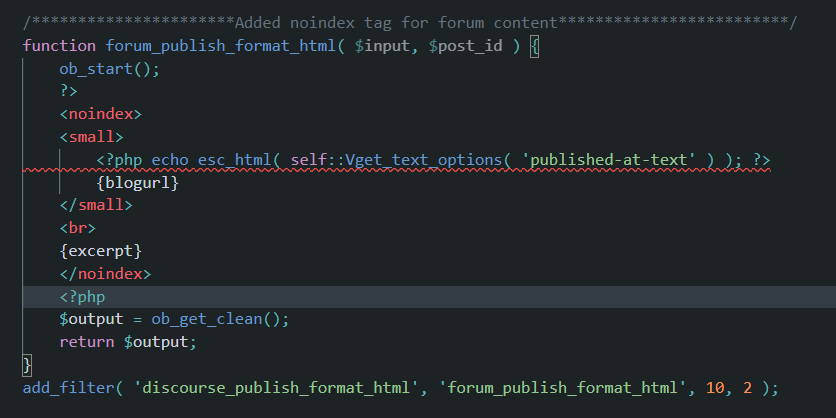Click the {excerpt} placeholder
The width and height of the screenshot is (836, 418).
tap(100, 251)
